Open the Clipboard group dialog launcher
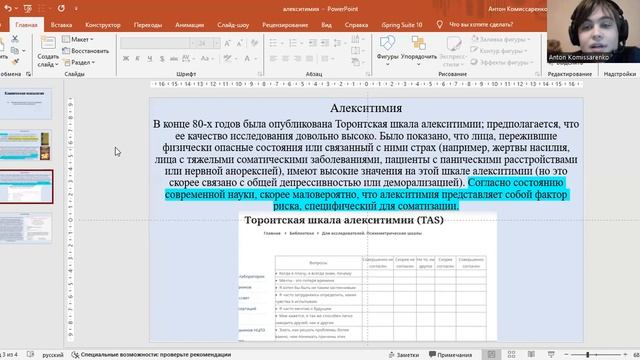This screenshot has width=640, height=360. 28,74
